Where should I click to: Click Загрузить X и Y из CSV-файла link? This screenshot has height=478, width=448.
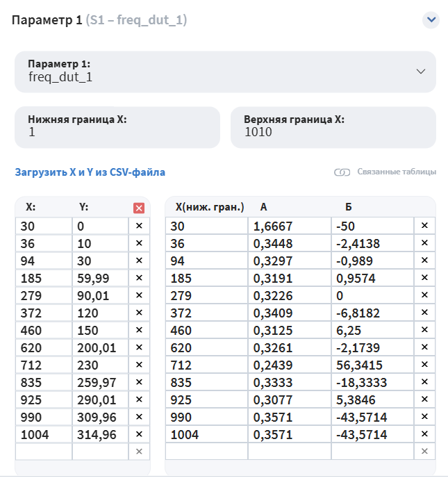[90, 172]
